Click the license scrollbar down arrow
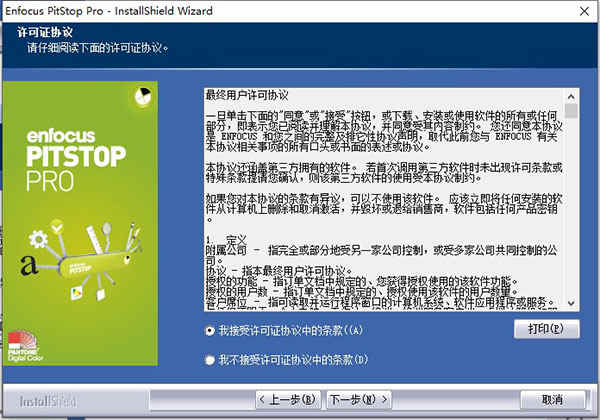 click(571, 303)
